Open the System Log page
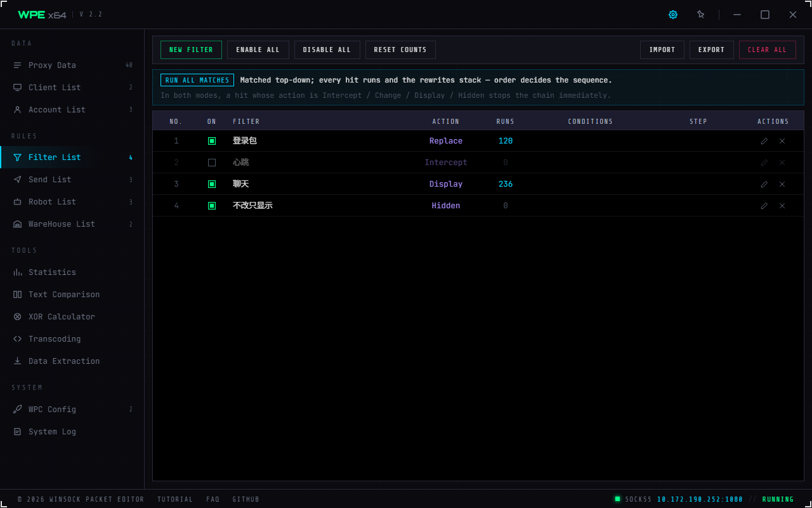 point(72,432)
